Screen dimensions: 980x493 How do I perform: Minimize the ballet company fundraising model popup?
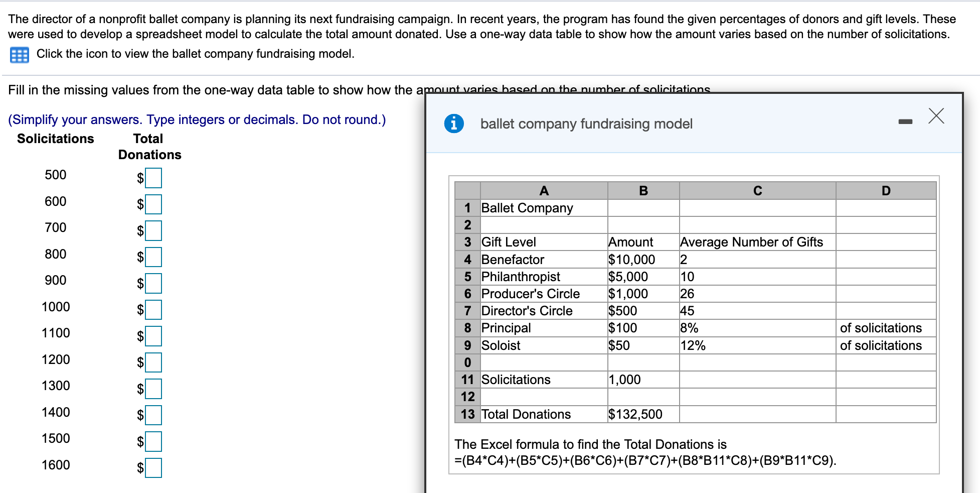click(x=906, y=120)
